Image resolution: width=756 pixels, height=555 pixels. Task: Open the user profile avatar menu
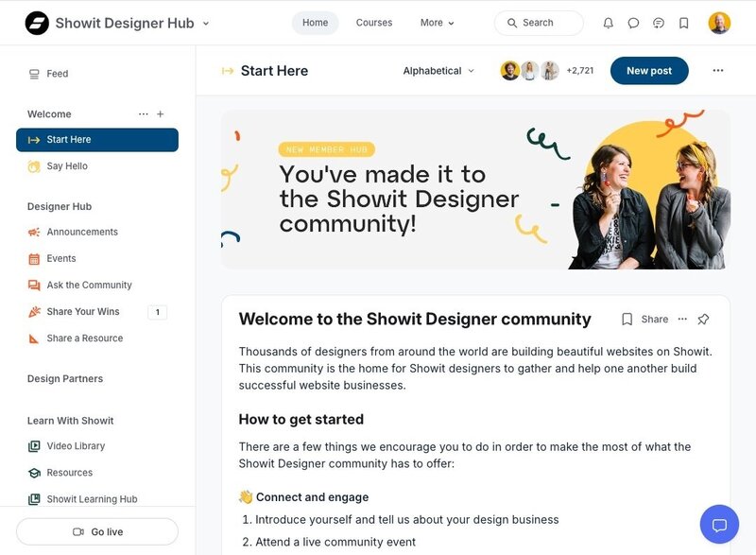719,23
